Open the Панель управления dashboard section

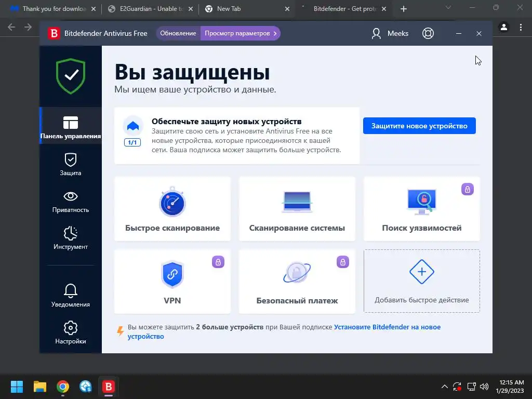pyautogui.click(x=71, y=126)
